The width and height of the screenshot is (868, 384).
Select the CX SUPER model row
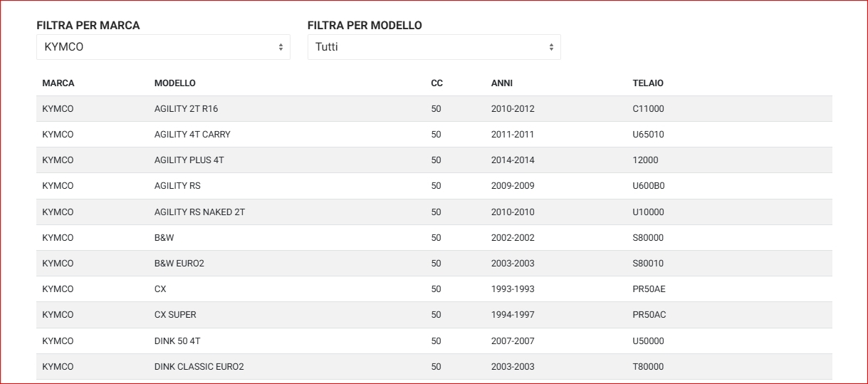175,315
